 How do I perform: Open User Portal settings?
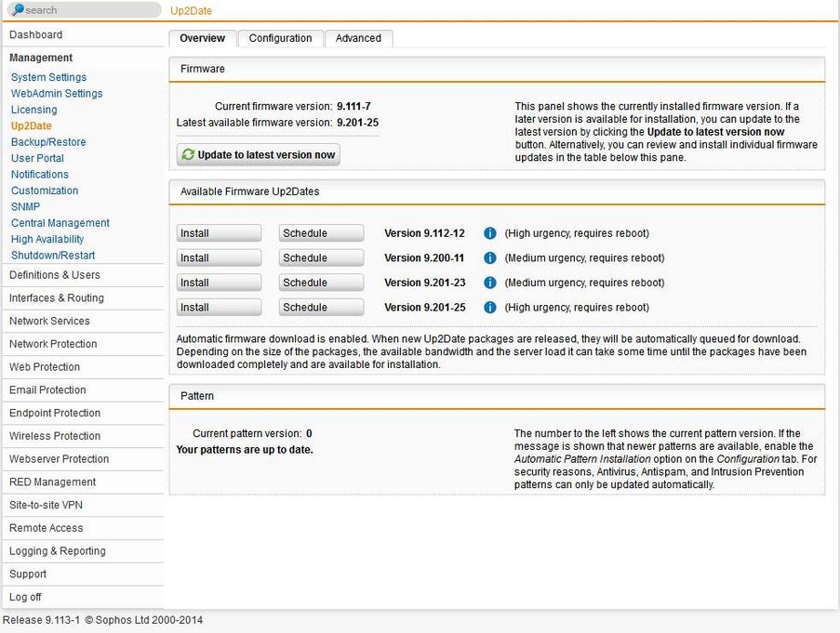pos(37,158)
